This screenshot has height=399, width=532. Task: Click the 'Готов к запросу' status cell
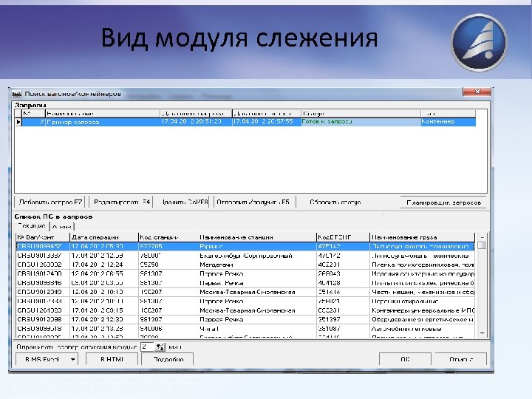pyautogui.click(x=361, y=122)
